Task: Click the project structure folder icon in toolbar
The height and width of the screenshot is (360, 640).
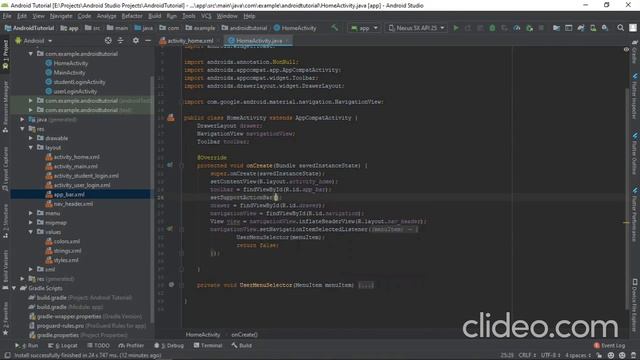Action: 556,28
